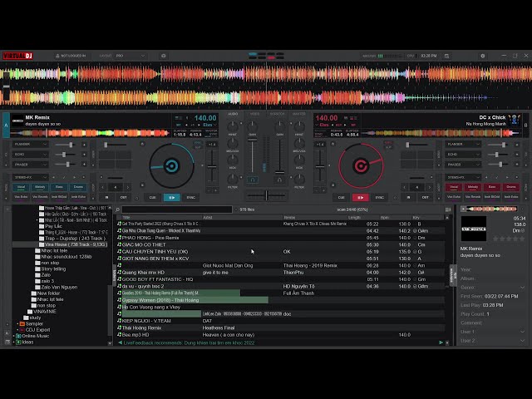The image size is (532, 399).
Task: Toggle Vocal stem pad on deck A
Action: click(21, 187)
